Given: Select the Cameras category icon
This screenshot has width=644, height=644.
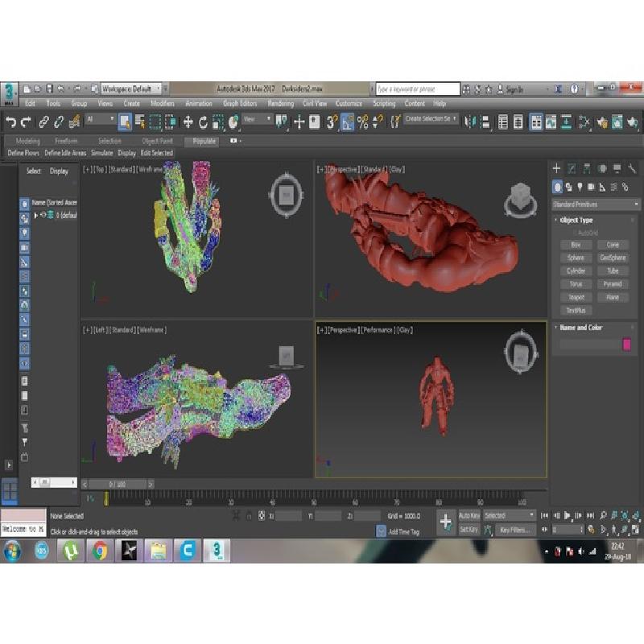Looking at the screenshot, I should click(x=591, y=188).
